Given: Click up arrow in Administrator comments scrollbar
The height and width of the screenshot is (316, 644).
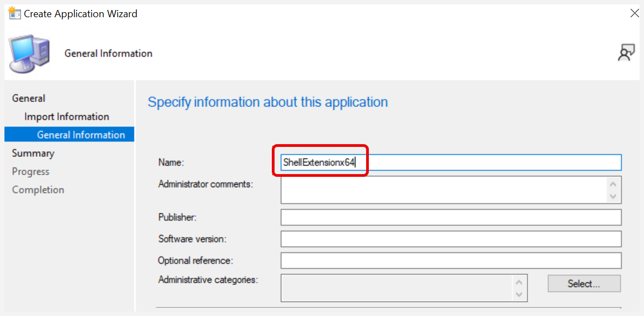Looking at the screenshot, I should tap(613, 184).
